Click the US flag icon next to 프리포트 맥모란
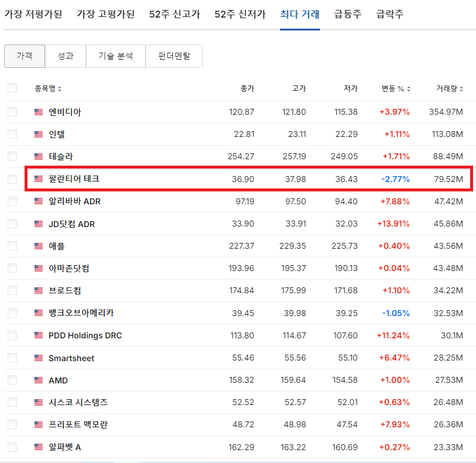476x463 pixels. [x=39, y=425]
